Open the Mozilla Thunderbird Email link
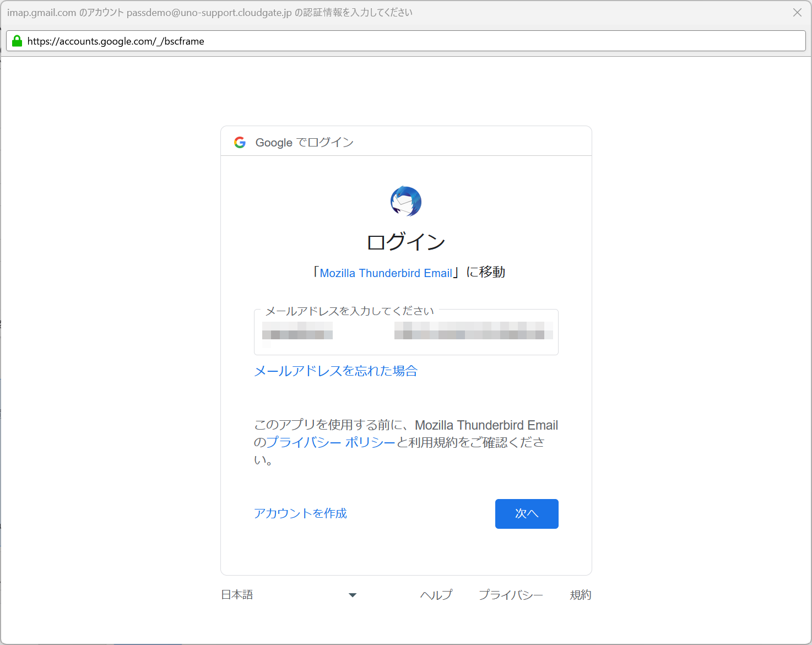812x645 pixels. pos(386,273)
